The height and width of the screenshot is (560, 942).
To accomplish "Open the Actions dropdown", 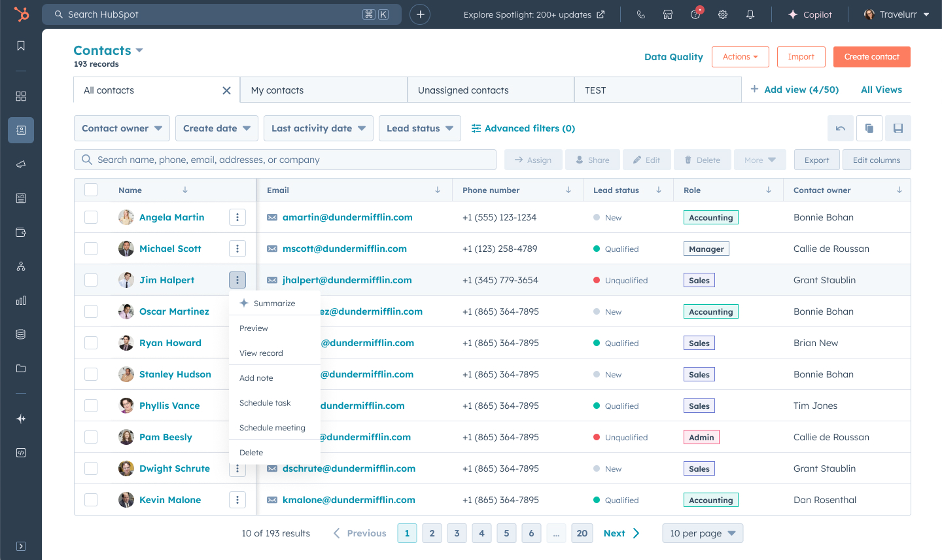I will point(741,57).
